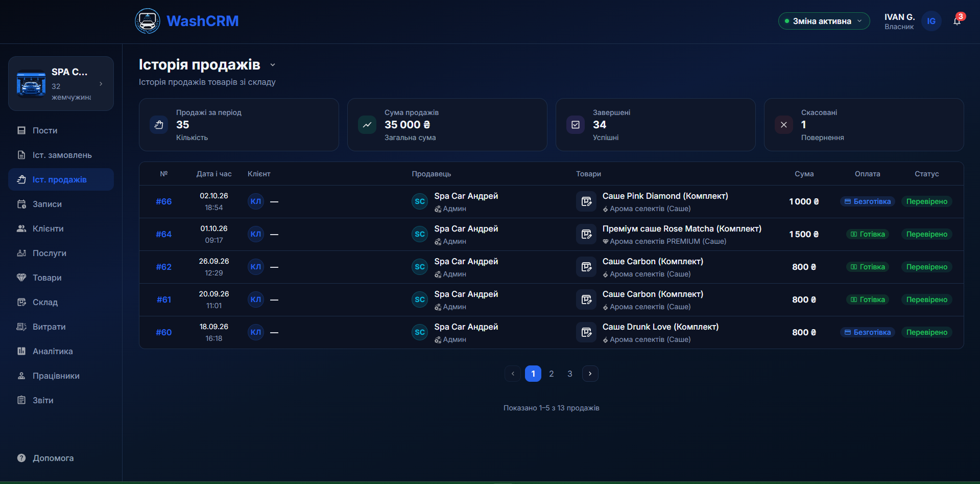Open Пости in sidebar
Image resolution: width=980 pixels, height=484 pixels.
pos(61,130)
